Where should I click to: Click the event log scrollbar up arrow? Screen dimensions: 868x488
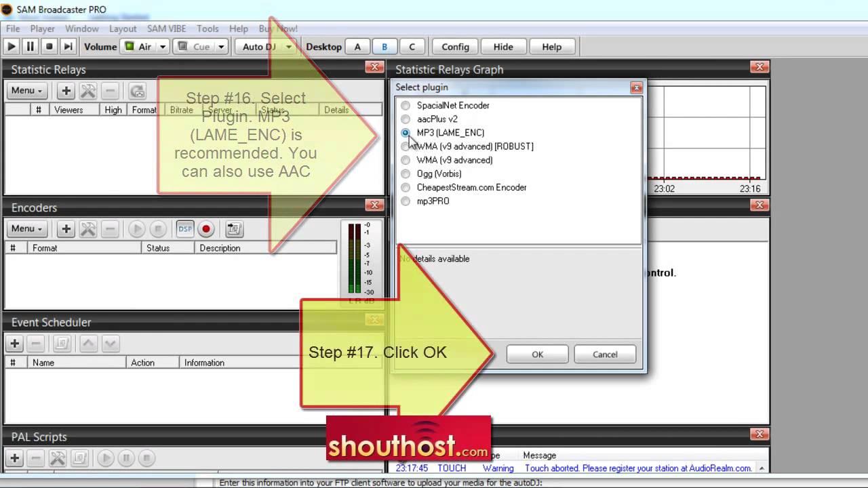[x=762, y=468]
